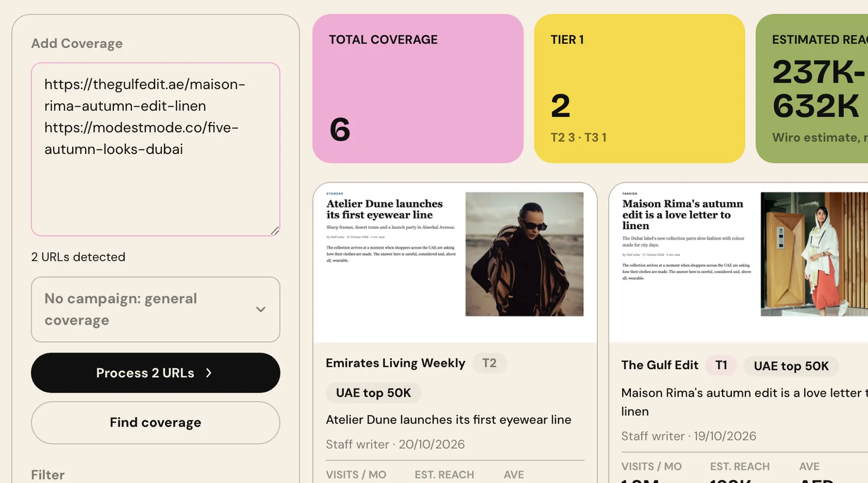The height and width of the screenshot is (483, 868).
Task: Click UAE top 50K tag beside The Gulf Edit
Action: pos(791,366)
